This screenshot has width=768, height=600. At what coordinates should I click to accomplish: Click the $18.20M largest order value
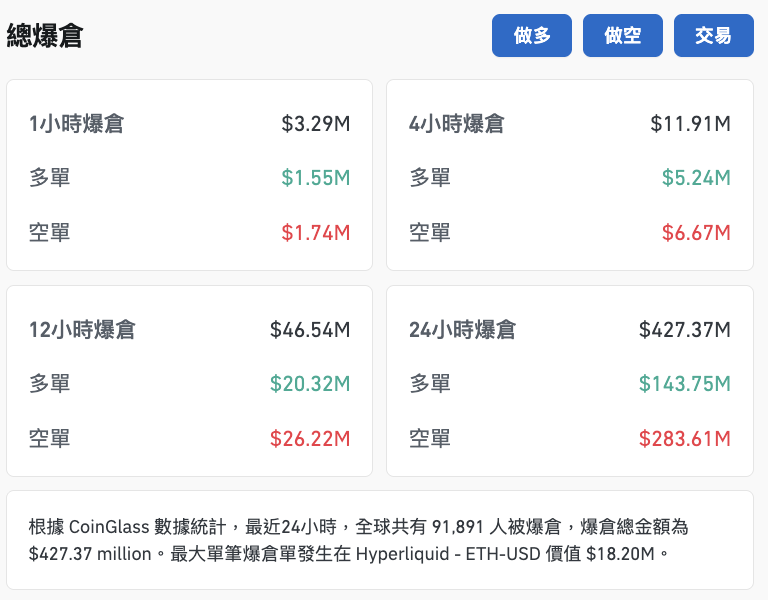point(620,554)
